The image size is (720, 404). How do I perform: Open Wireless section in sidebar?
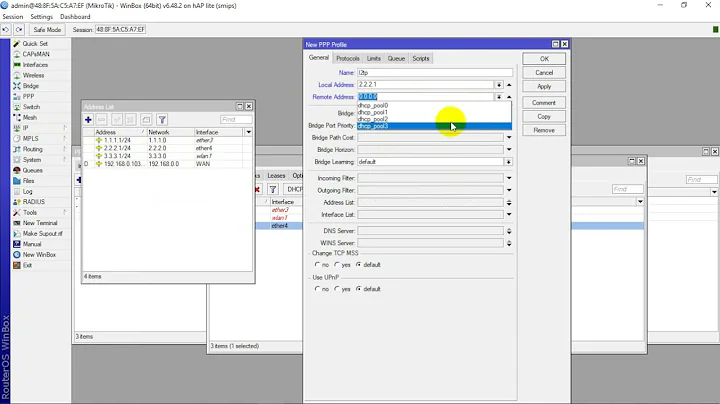click(x=33, y=75)
